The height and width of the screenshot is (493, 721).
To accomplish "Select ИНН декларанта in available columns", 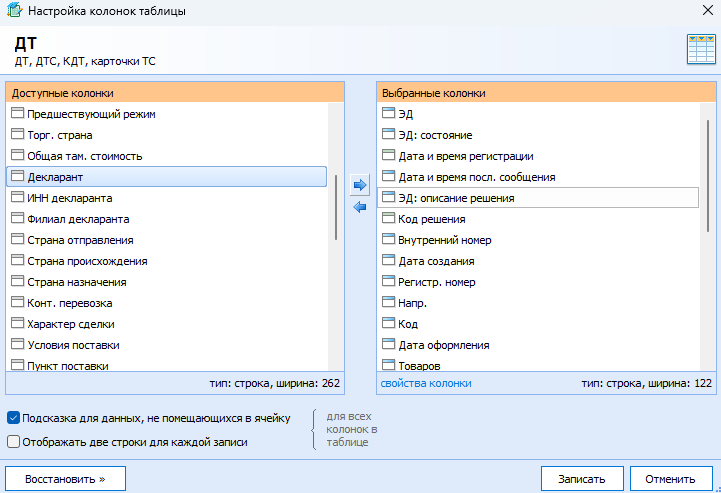I will pyautogui.click(x=166, y=198).
